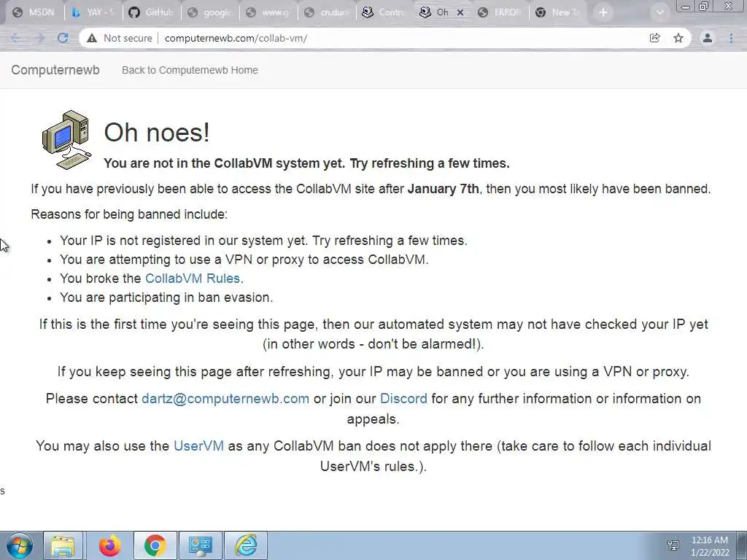
Task: Open the taskbar clock and date
Action: 710,546
